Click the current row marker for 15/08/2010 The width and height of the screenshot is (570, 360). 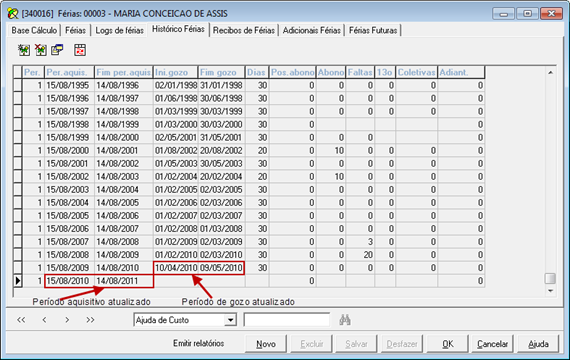point(17,281)
